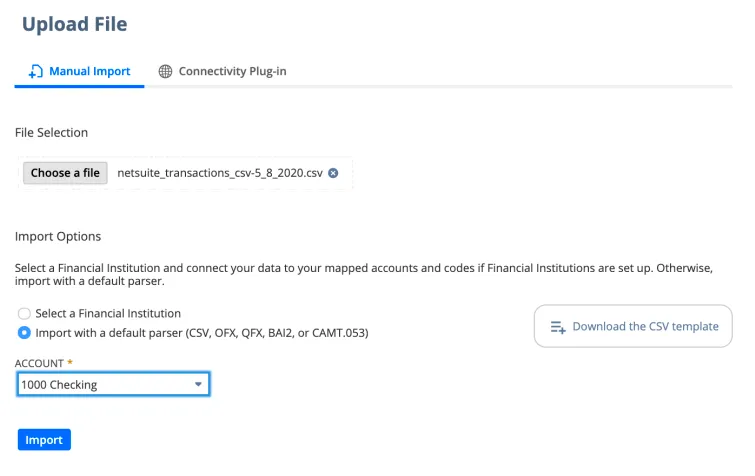Click the File Selection section label
This screenshot has width=755, height=476.
pyautogui.click(x=52, y=133)
